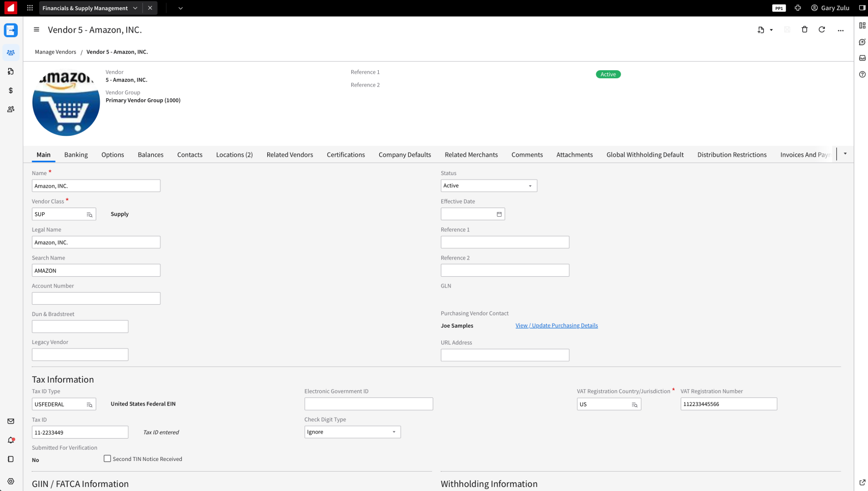
Task: Click the Save icon in header
Action: (x=787, y=30)
